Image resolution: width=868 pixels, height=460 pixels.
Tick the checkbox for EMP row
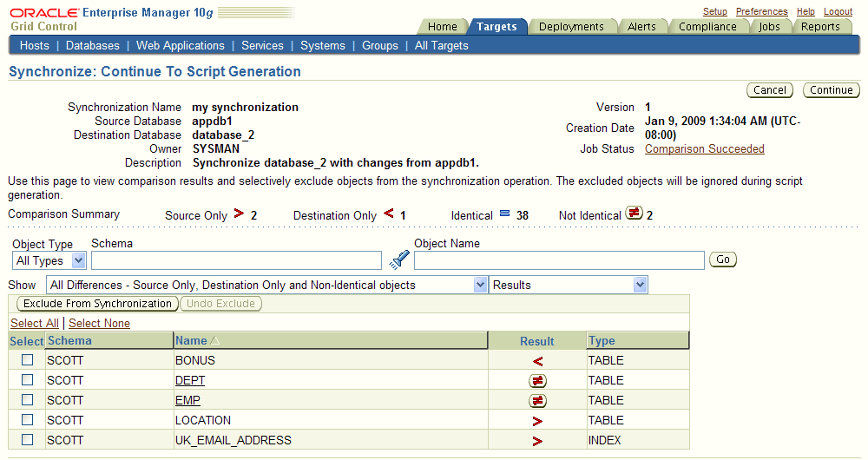point(27,399)
